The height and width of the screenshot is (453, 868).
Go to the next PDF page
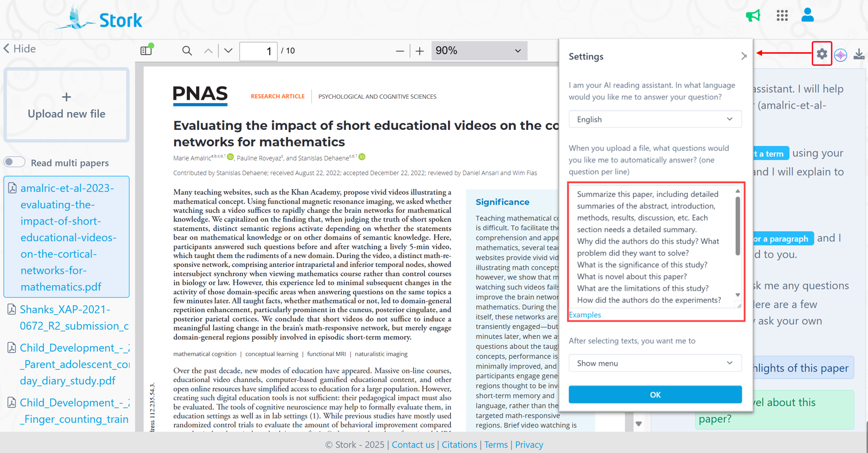228,51
